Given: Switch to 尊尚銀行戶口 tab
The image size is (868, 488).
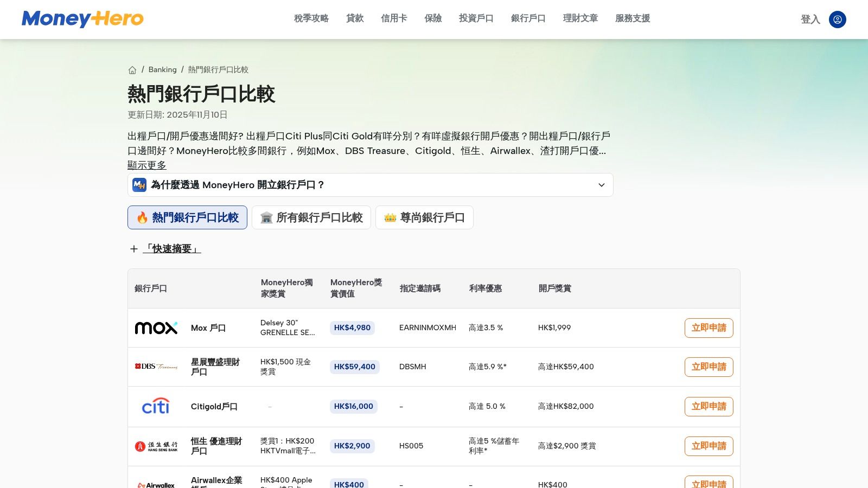Looking at the screenshot, I should pyautogui.click(x=424, y=217).
